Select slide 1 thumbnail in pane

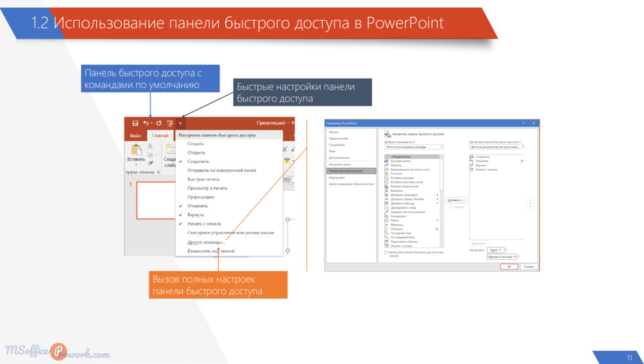(x=156, y=201)
